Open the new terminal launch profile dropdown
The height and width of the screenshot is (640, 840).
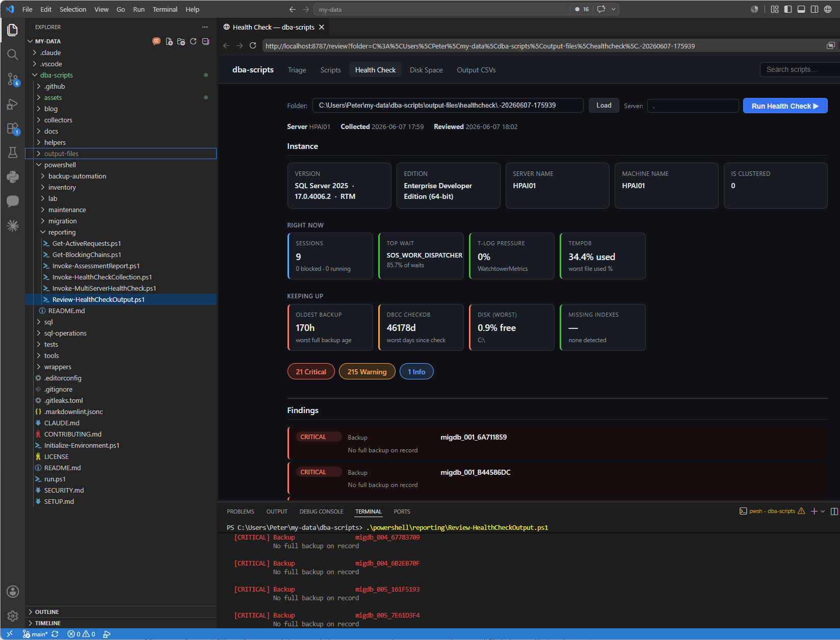823,511
